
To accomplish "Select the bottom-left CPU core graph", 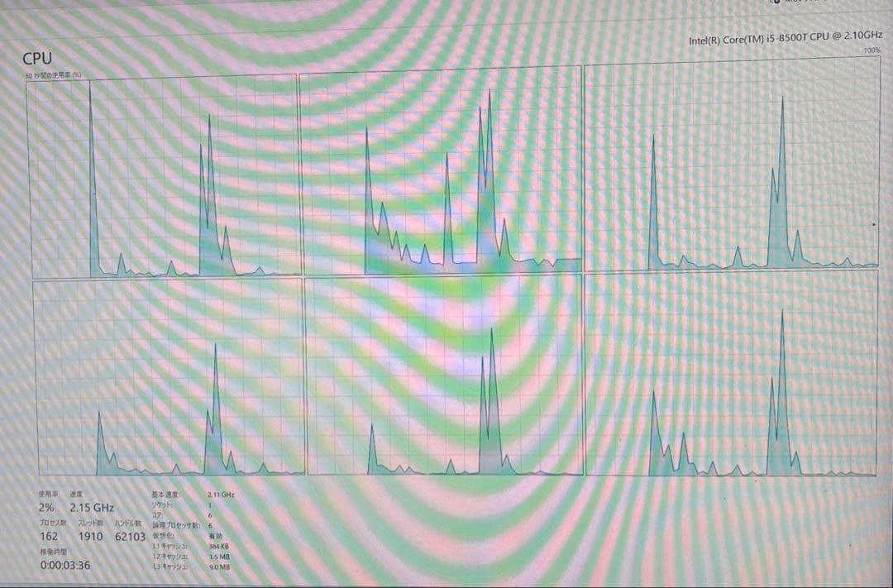I will [169, 377].
